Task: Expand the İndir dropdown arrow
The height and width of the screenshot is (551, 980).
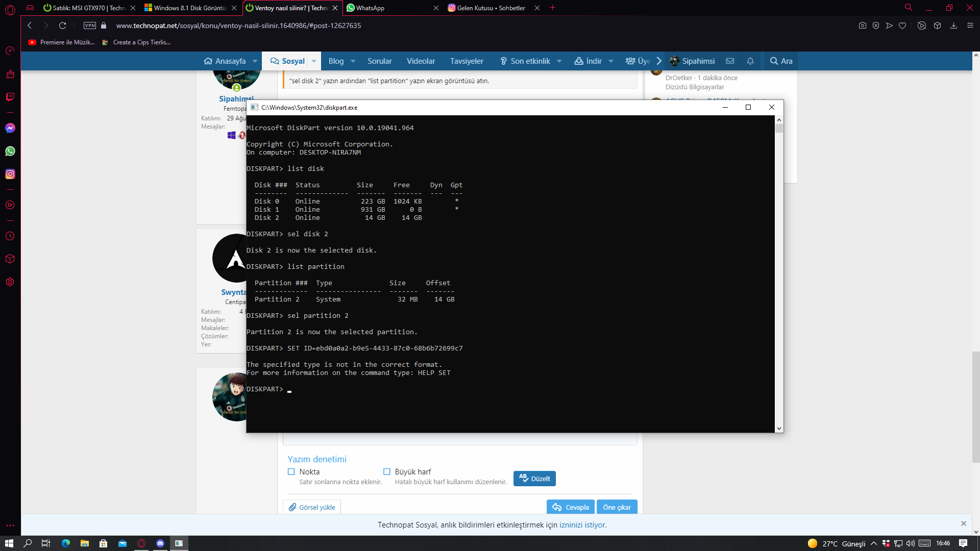Action: click(611, 61)
